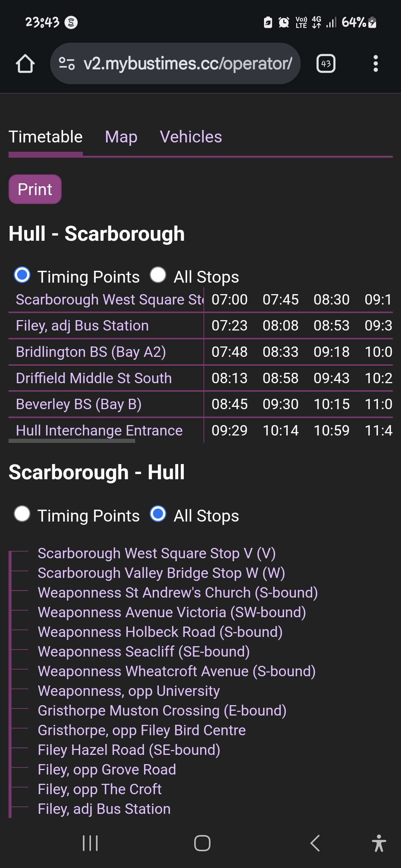Tap the URL address bar field
Viewport: 401px width, 868px height.
175,63
